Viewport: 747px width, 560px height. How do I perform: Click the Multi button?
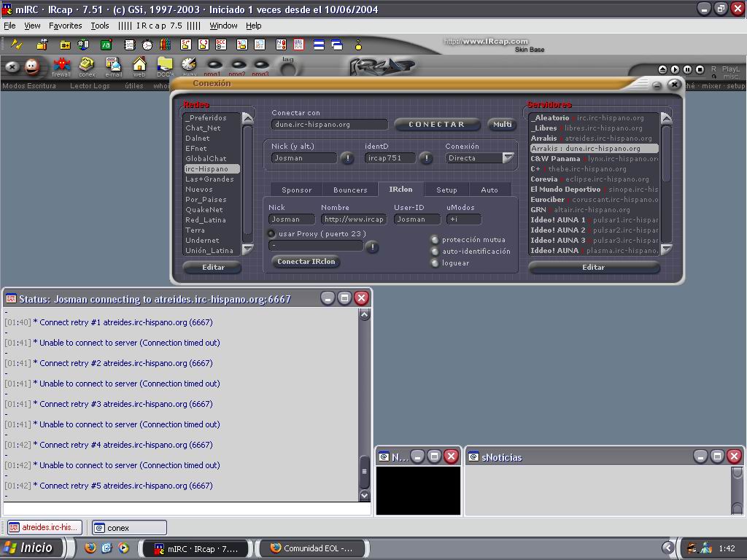(x=502, y=124)
